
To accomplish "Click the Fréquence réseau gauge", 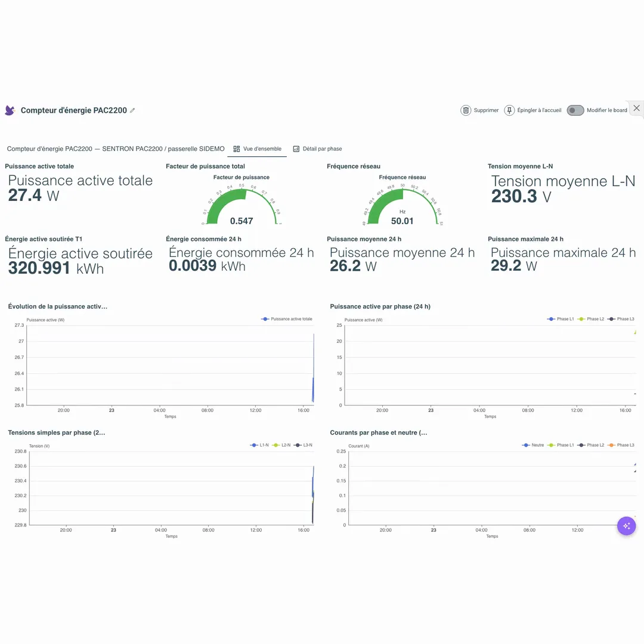I will click(402, 204).
